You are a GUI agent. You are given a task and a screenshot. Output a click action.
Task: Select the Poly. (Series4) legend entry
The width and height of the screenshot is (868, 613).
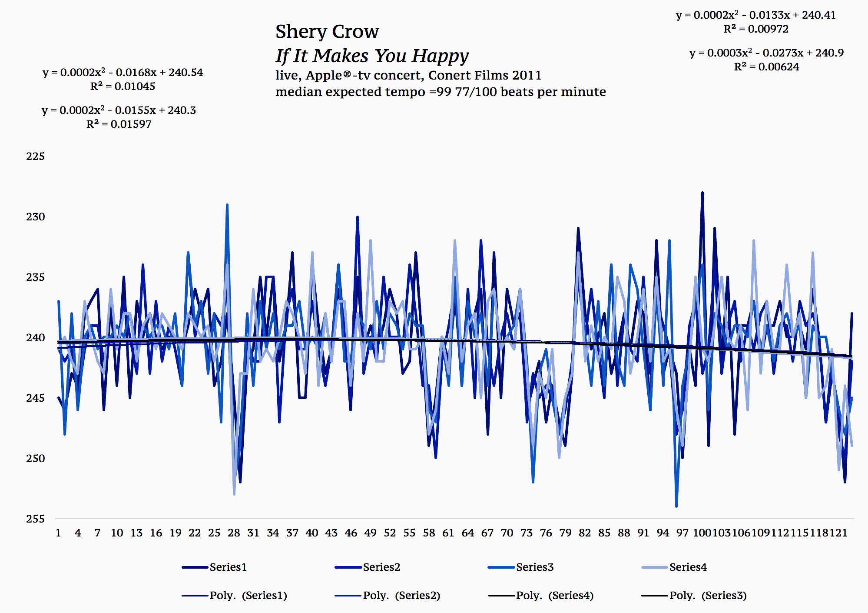pos(554,595)
